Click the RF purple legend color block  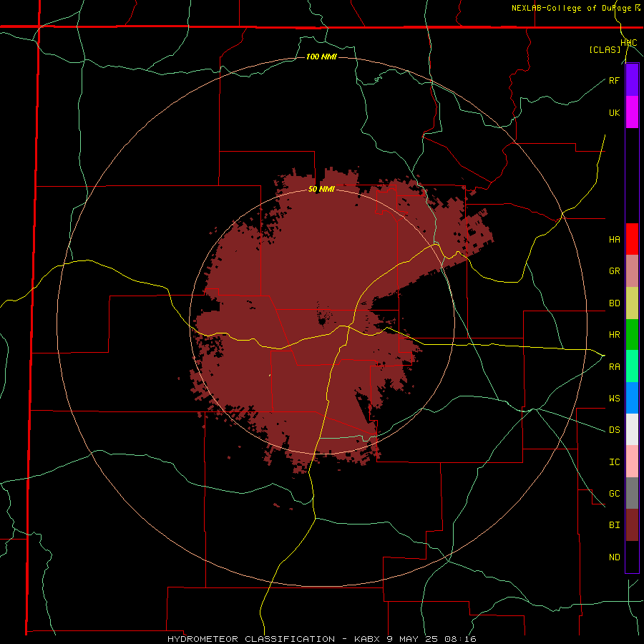click(x=632, y=80)
